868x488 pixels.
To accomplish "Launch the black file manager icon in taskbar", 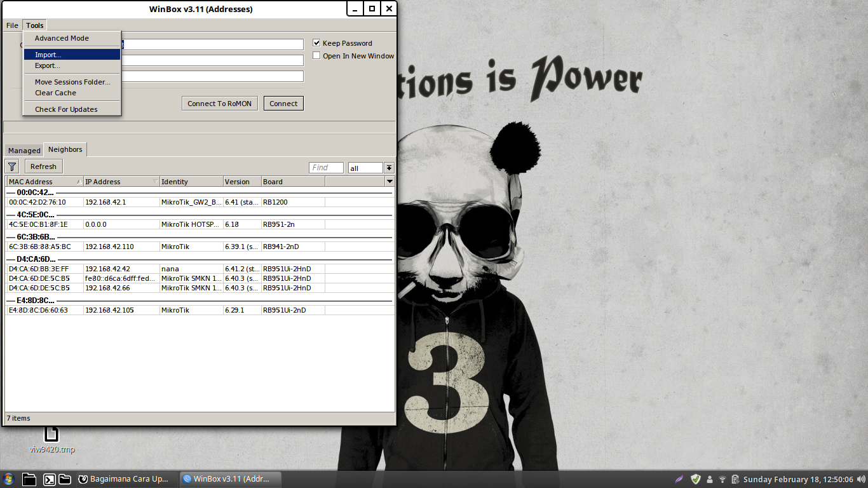I will (x=29, y=479).
